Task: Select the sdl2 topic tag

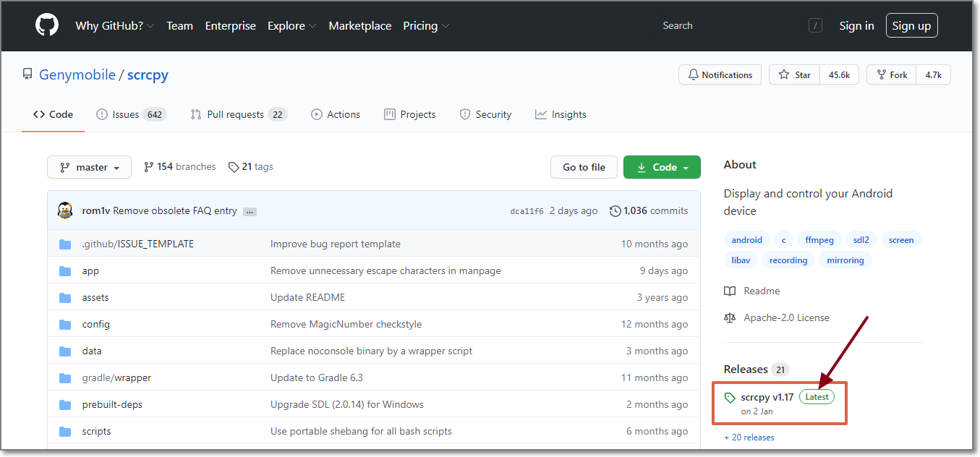Action: pyautogui.click(x=861, y=240)
